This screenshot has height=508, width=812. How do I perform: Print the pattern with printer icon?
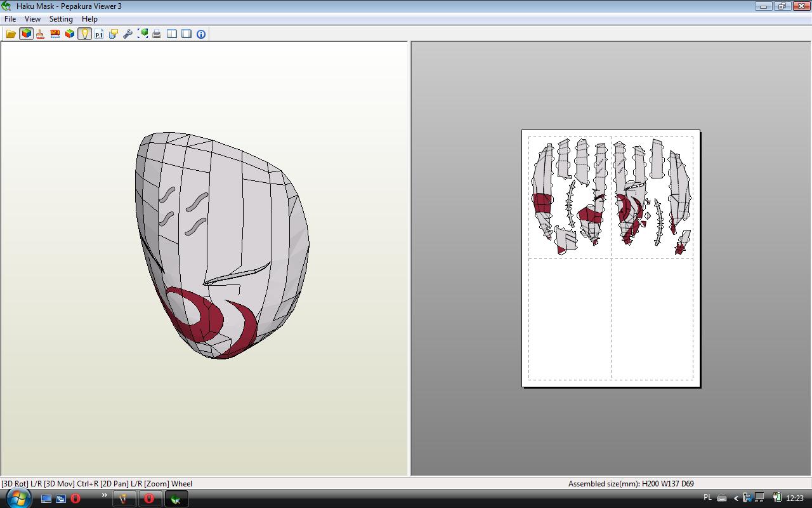[157, 34]
